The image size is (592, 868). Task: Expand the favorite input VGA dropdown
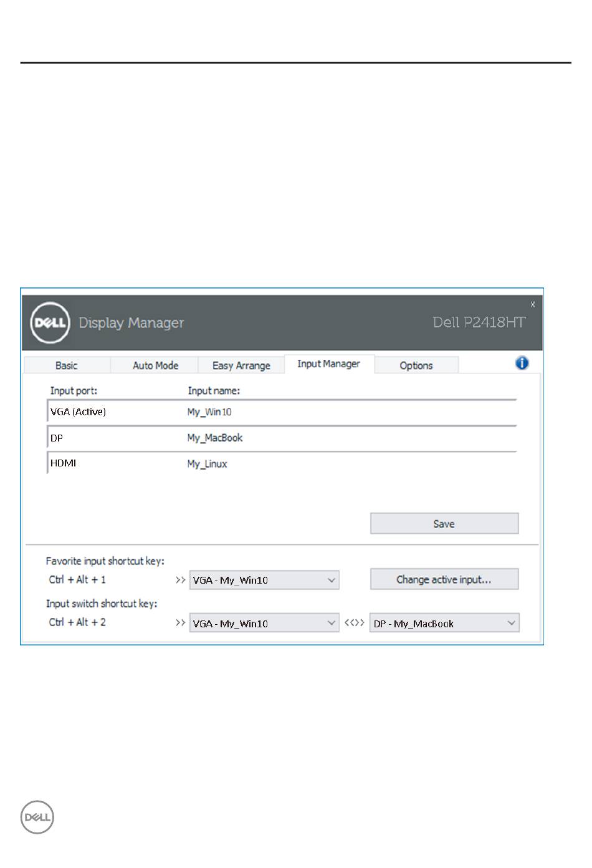click(x=264, y=580)
